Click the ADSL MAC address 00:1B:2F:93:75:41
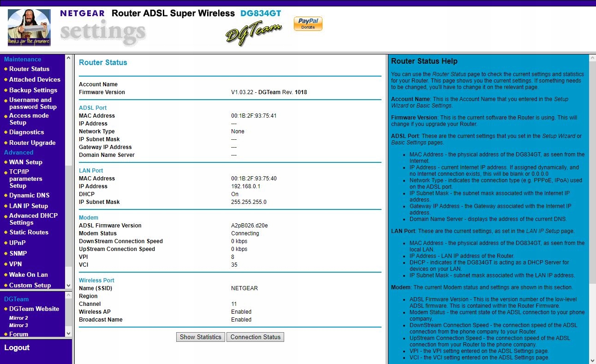Image resolution: width=596 pixels, height=364 pixels. tap(254, 116)
